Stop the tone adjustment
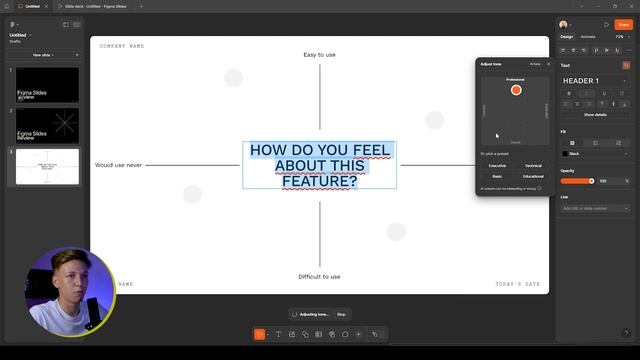 point(341,314)
